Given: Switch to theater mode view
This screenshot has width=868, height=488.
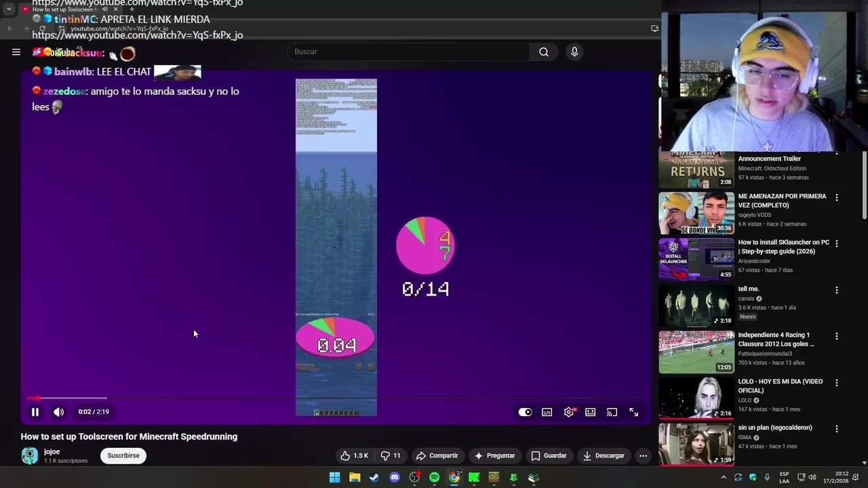Looking at the screenshot, I should [591, 412].
